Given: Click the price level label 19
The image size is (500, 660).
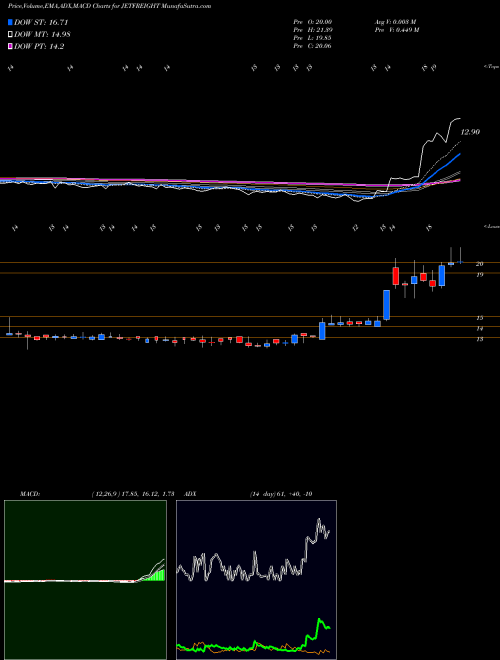Looking at the screenshot, I should pyautogui.click(x=479, y=274).
